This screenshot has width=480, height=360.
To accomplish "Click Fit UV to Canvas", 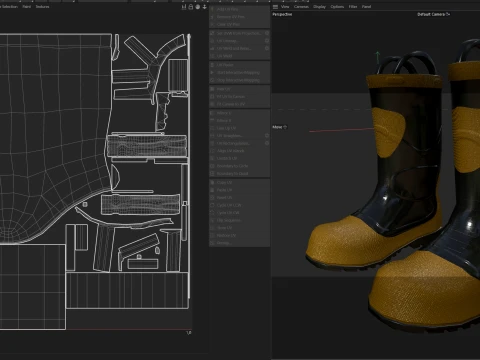I will pyautogui.click(x=239, y=97).
